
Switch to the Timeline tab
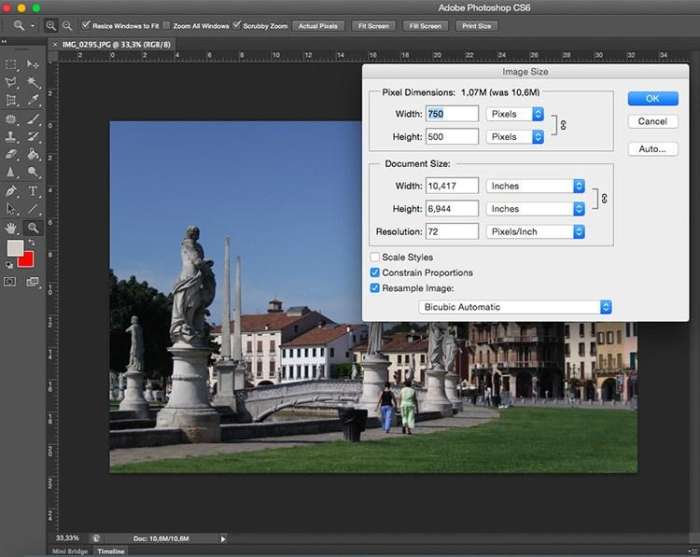pyautogui.click(x=111, y=551)
